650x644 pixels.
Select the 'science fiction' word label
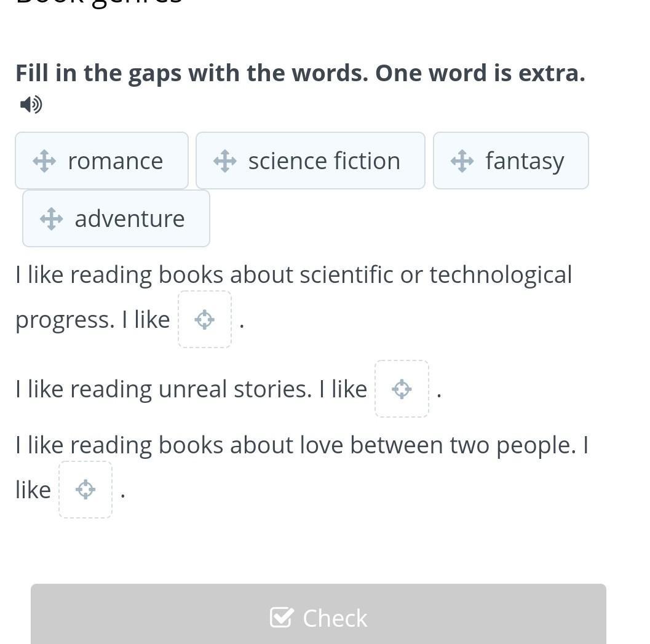[x=324, y=161]
